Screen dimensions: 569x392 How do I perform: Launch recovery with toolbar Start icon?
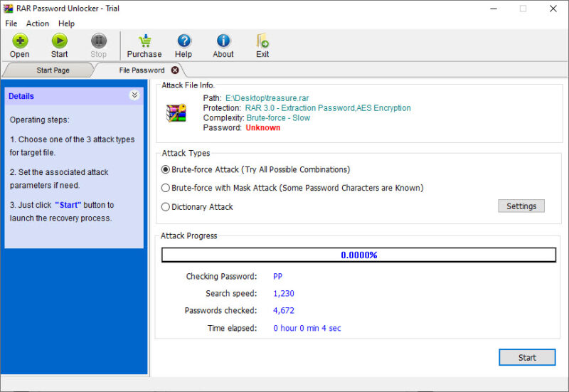60,41
